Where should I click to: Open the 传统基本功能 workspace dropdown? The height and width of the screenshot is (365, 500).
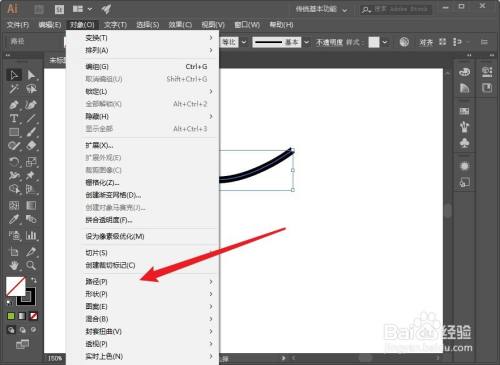[321, 9]
